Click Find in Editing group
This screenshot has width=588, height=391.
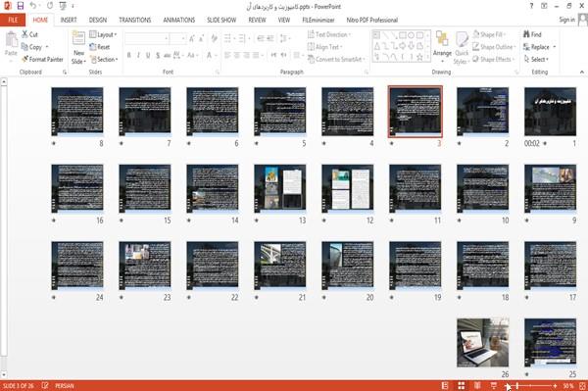(532, 34)
